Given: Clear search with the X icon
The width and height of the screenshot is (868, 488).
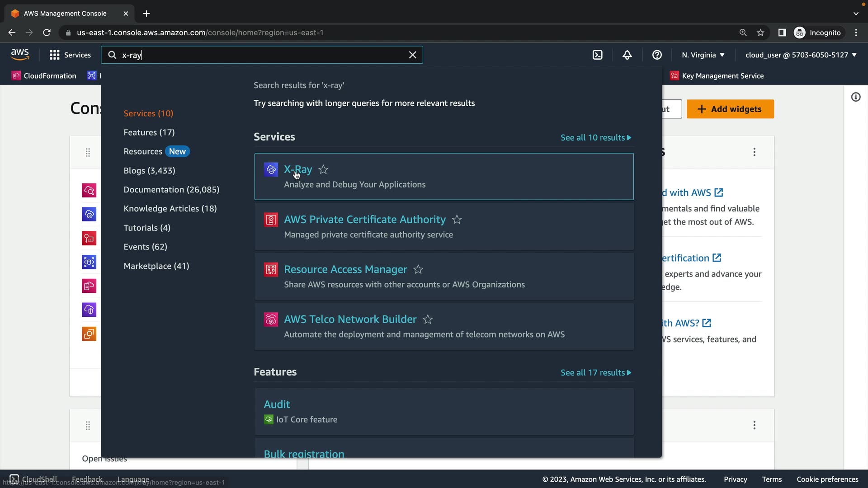Looking at the screenshot, I should click(x=412, y=55).
